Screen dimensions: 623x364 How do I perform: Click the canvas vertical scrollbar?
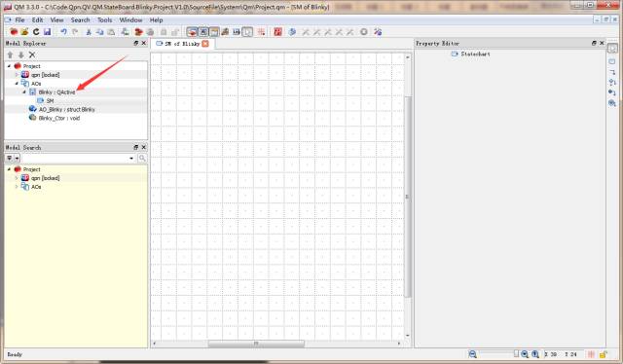pyautogui.click(x=407, y=197)
